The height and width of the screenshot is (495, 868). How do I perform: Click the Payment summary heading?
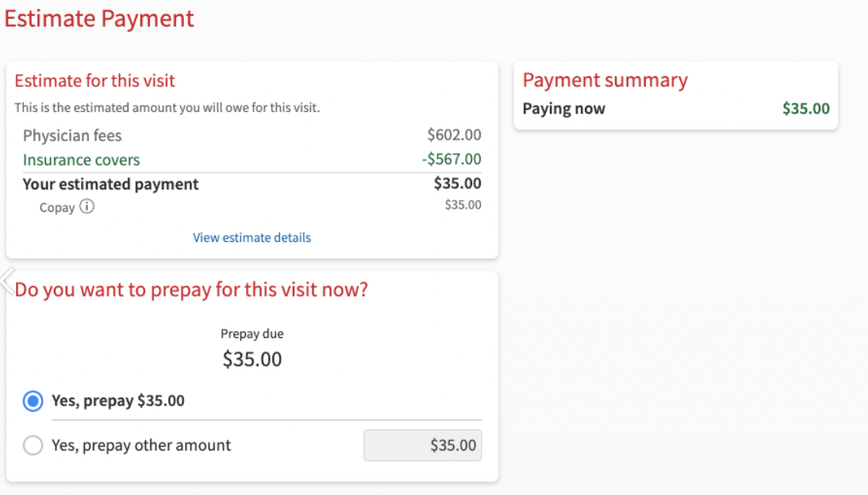pos(605,80)
